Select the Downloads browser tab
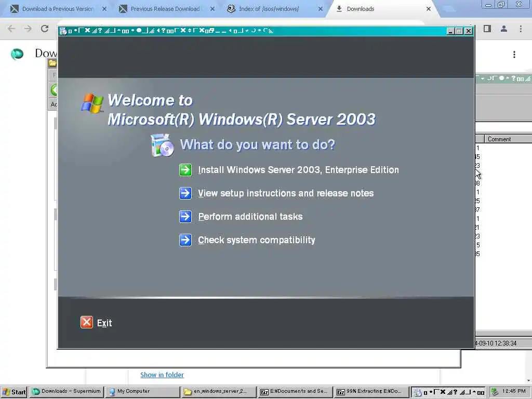The height and width of the screenshot is (399, 532). 361,9
